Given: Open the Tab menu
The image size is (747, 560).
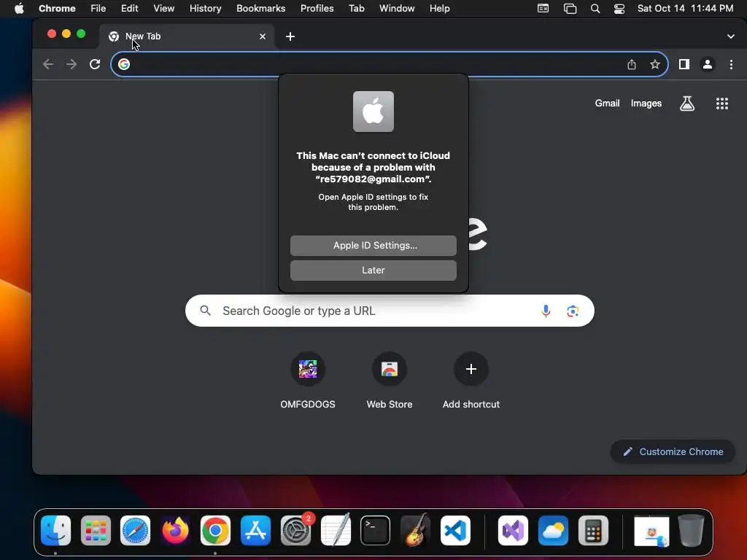Looking at the screenshot, I should (x=356, y=8).
